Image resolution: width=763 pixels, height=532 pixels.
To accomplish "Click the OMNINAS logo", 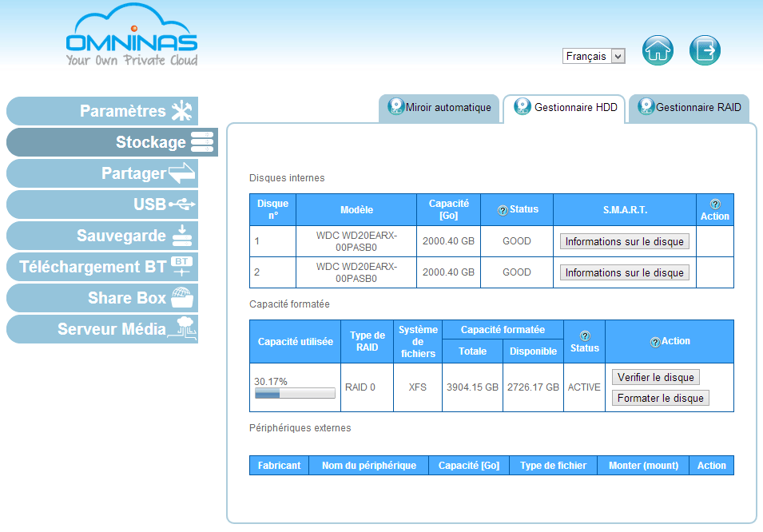I will tap(131, 34).
